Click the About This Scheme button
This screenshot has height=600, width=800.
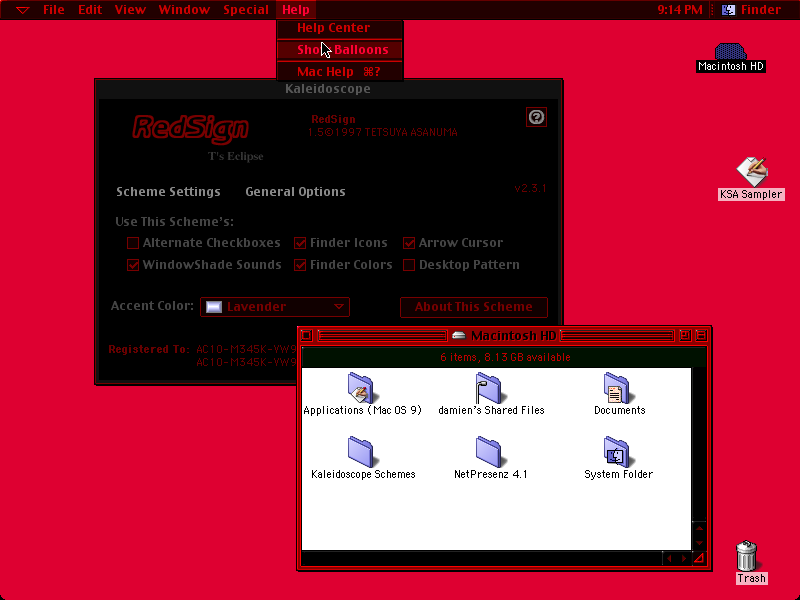(474, 307)
